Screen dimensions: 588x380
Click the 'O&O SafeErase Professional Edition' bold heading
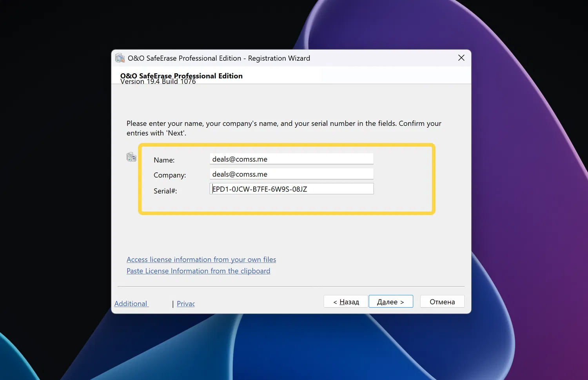click(181, 75)
